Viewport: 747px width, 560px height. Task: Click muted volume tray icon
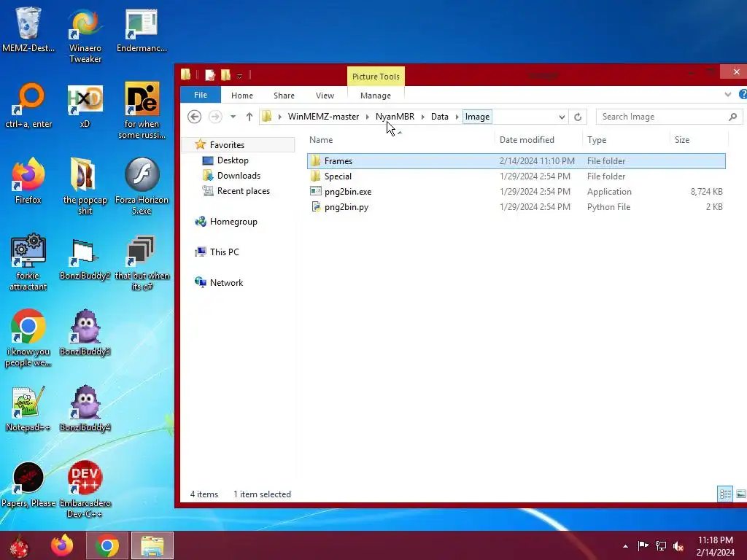[678, 546]
